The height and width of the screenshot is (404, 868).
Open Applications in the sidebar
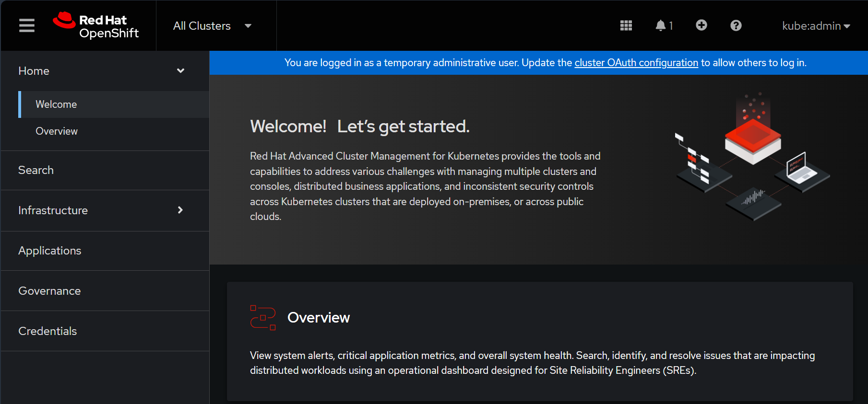click(105, 251)
